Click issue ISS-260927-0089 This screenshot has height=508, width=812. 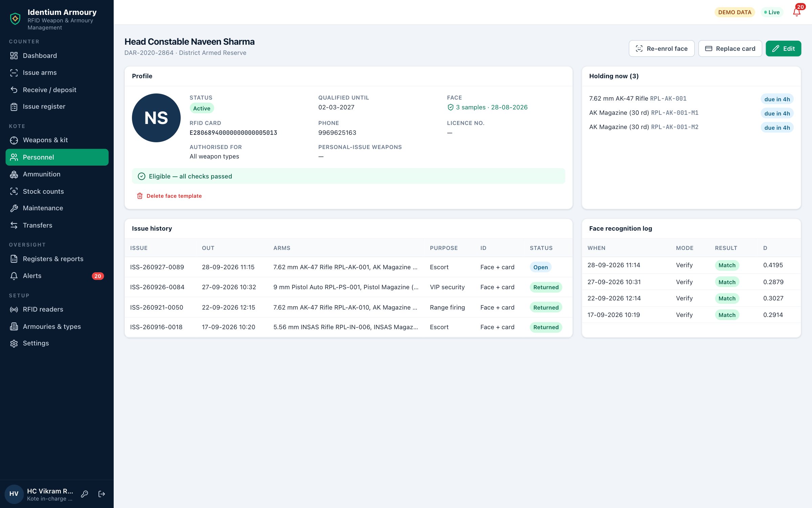pos(157,267)
